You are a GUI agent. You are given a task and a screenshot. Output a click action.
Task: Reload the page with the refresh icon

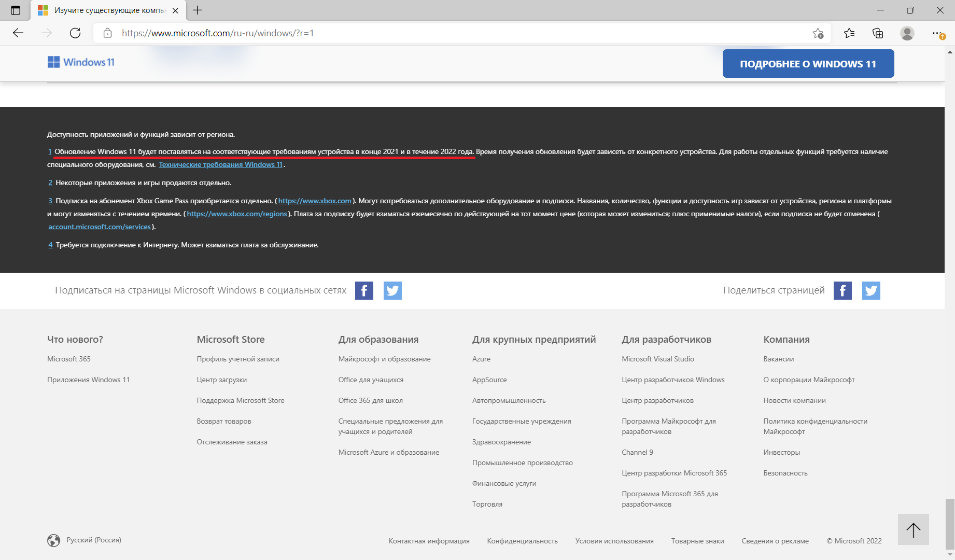coord(75,33)
